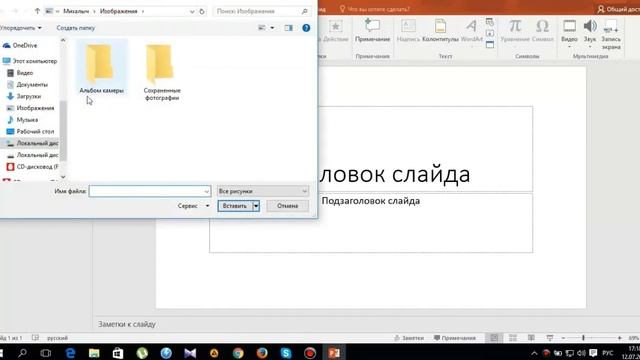This screenshot has height=360, width=640.
Task: Click the zoom in plus button
Action: (620, 338)
